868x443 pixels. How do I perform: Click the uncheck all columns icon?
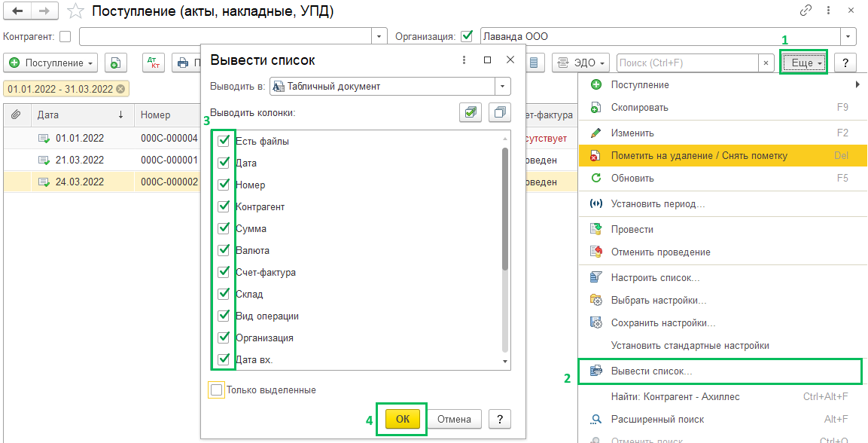pyautogui.click(x=499, y=113)
